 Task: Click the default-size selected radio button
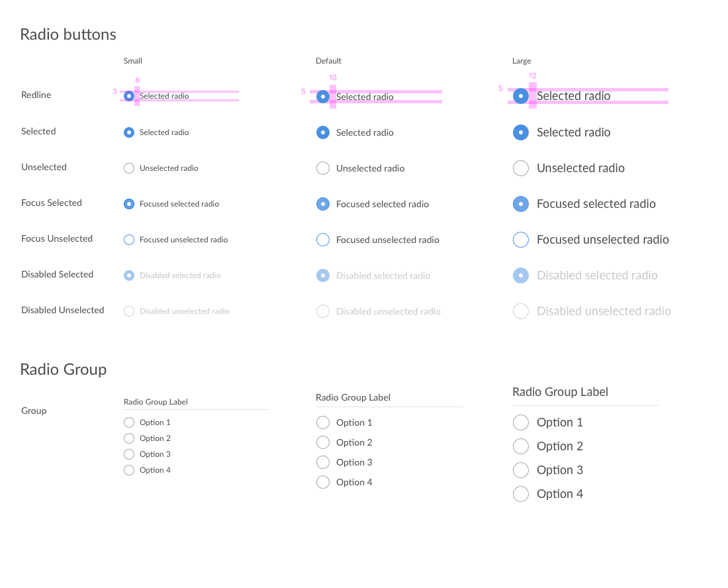tap(323, 132)
